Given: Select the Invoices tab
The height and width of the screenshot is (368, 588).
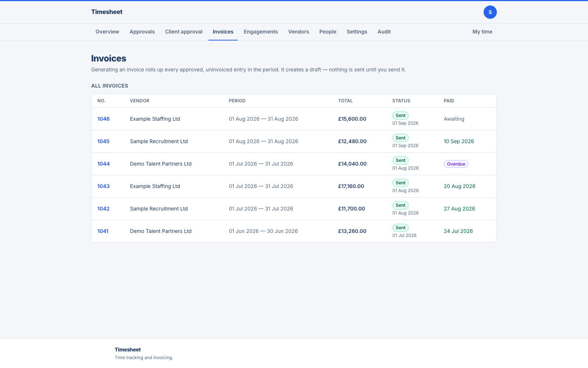Looking at the screenshot, I should pos(223,32).
